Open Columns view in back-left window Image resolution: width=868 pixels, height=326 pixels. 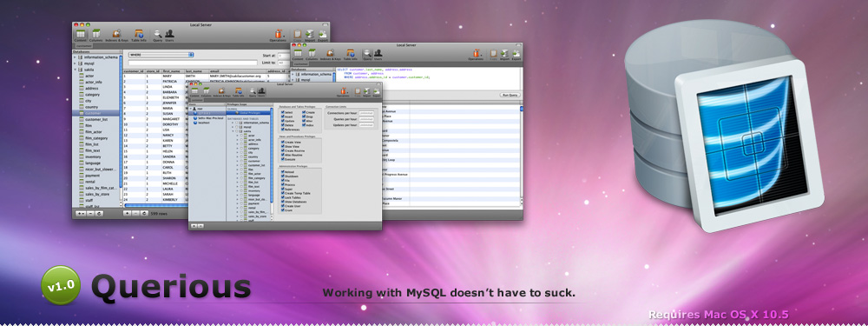(x=96, y=36)
